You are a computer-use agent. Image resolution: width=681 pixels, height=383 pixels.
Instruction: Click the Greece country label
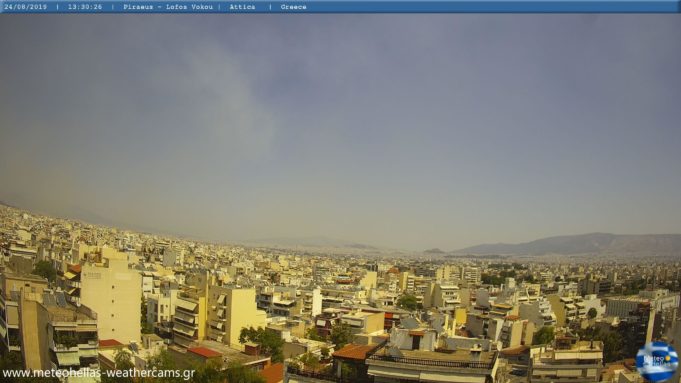coord(293,7)
